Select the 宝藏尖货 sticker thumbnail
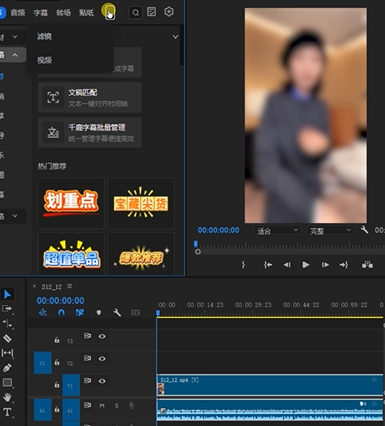The height and width of the screenshot is (426, 385). tap(141, 203)
